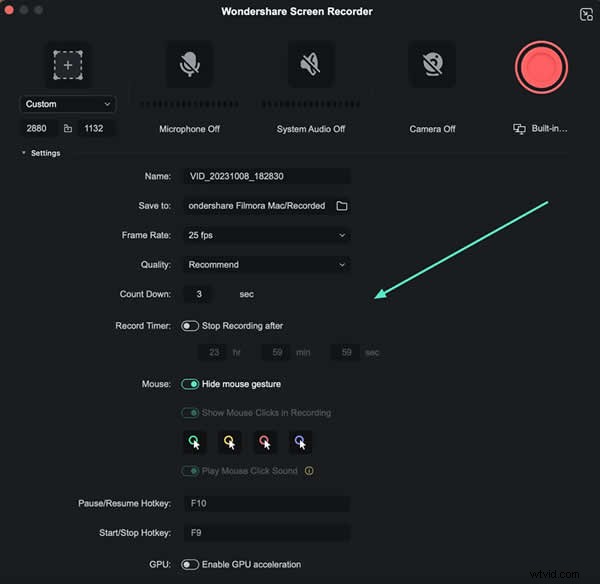Click the timer seconds field before sec

click(x=346, y=352)
